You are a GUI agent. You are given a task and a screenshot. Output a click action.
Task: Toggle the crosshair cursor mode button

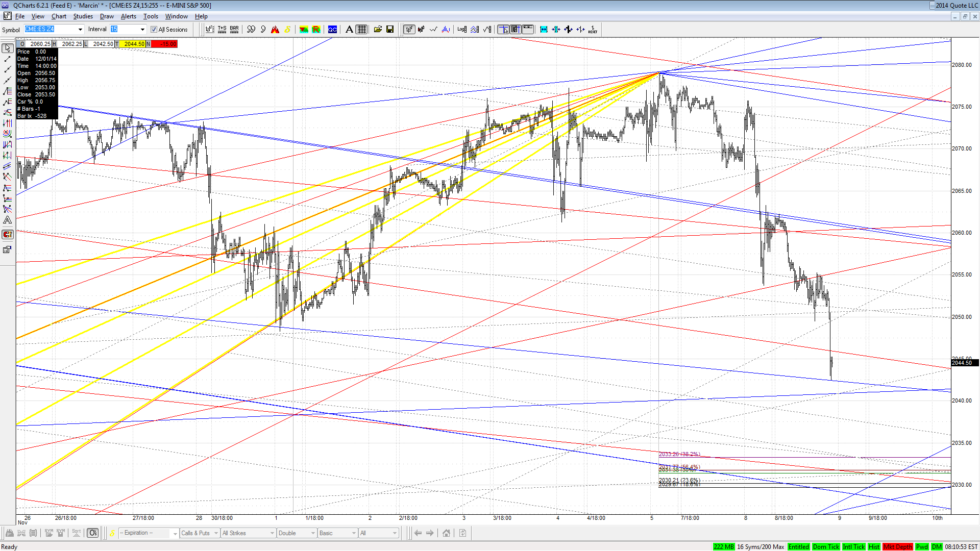(503, 30)
